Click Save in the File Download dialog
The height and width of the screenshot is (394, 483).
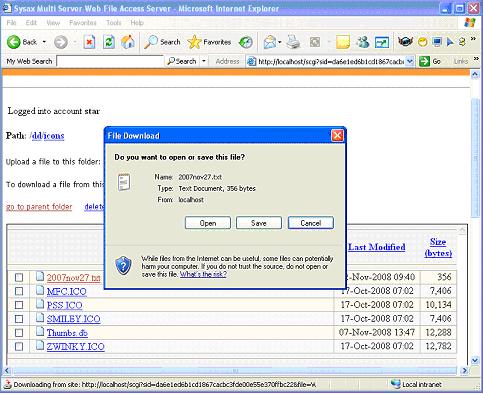click(259, 223)
